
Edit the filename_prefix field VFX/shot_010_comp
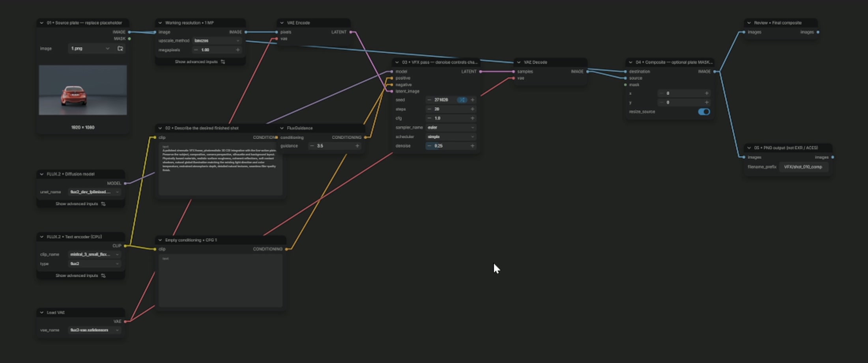pyautogui.click(x=803, y=167)
